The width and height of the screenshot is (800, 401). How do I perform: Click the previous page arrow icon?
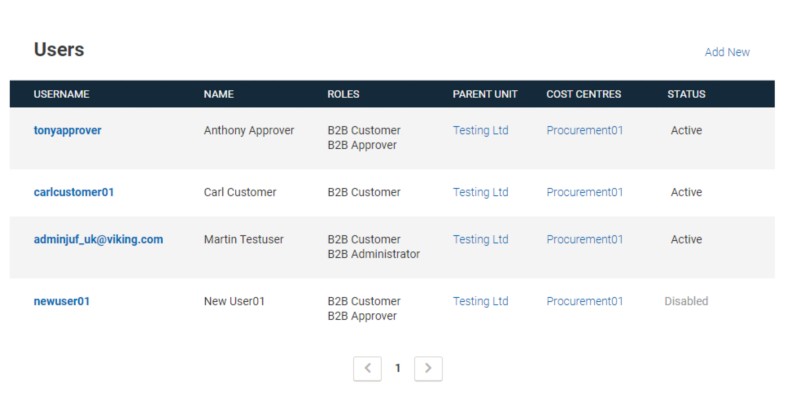pyautogui.click(x=367, y=368)
